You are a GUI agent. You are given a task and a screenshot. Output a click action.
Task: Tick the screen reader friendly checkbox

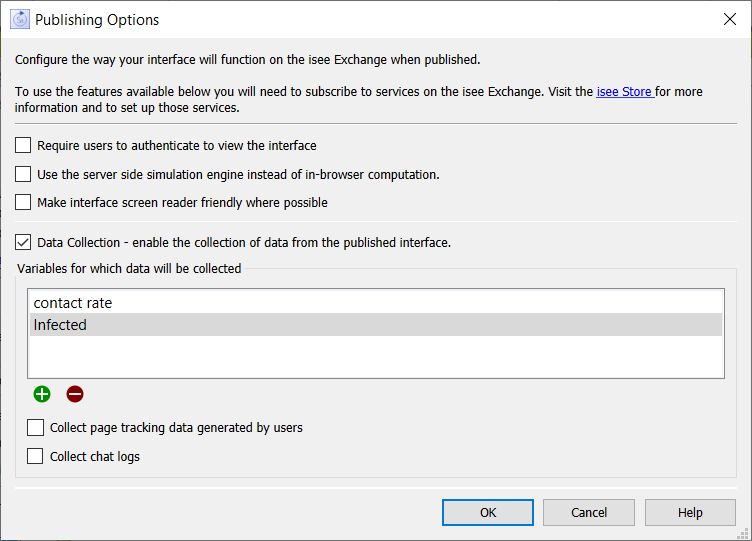pos(23,202)
